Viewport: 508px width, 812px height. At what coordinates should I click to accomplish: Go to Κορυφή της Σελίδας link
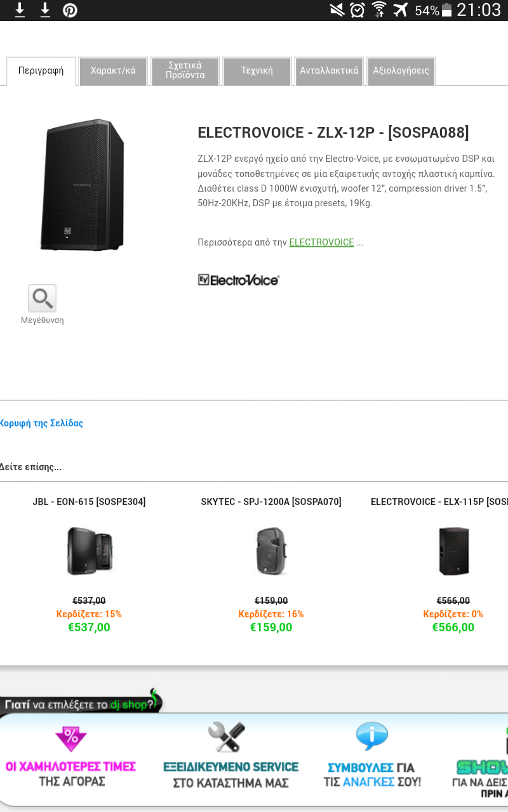(x=41, y=423)
